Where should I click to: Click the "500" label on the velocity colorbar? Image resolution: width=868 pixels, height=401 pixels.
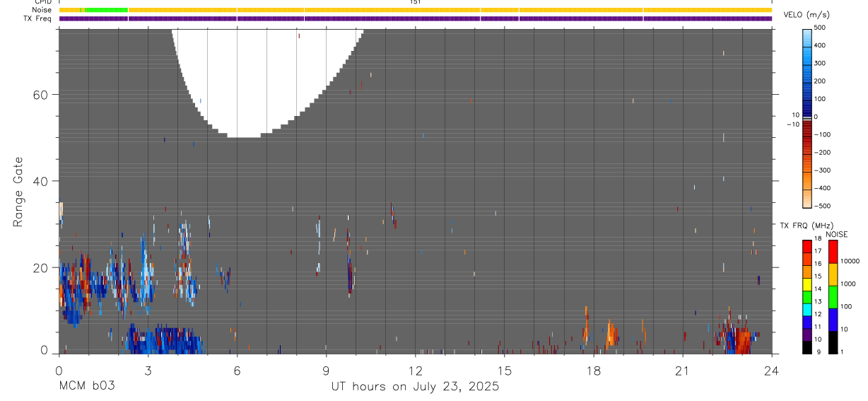(x=820, y=28)
